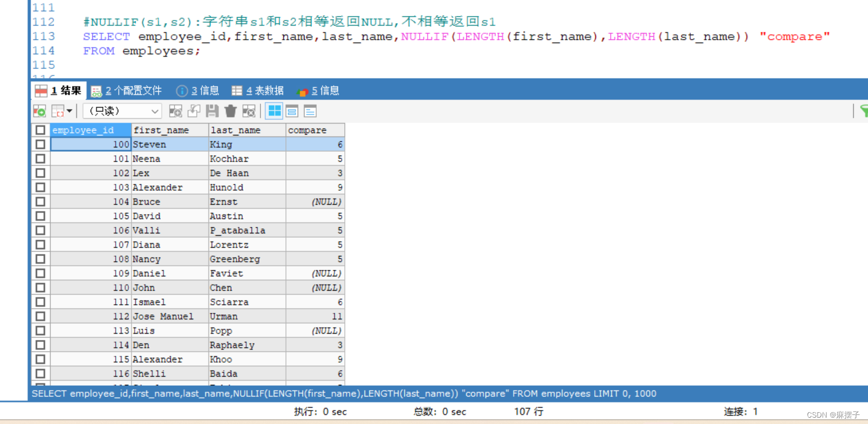Switch to text view mode icon
The height and width of the screenshot is (424, 868).
click(310, 111)
